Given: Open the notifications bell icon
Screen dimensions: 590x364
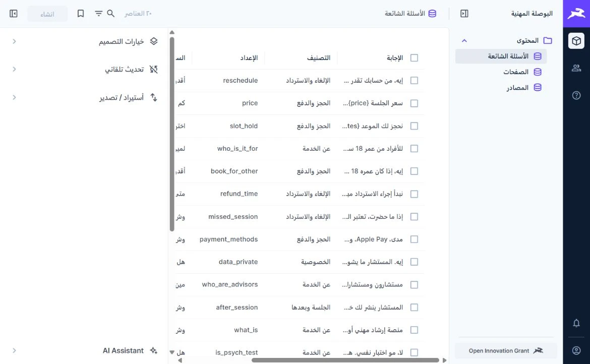Looking at the screenshot, I should coord(576,323).
